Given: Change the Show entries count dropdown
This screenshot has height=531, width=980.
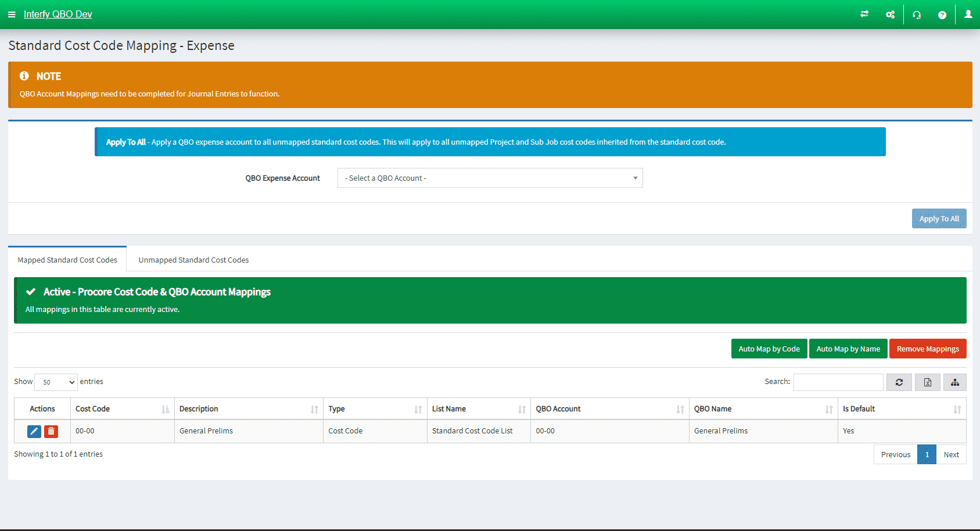Looking at the screenshot, I should pos(56,382).
